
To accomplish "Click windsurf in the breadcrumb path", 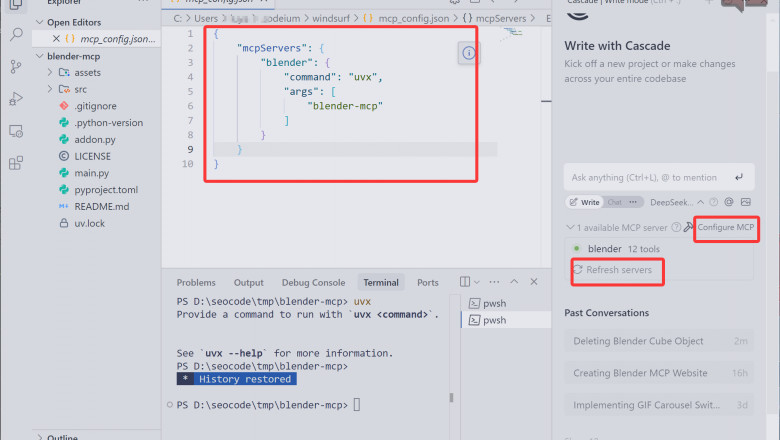I will pyautogui.click(x=331, y=18).
